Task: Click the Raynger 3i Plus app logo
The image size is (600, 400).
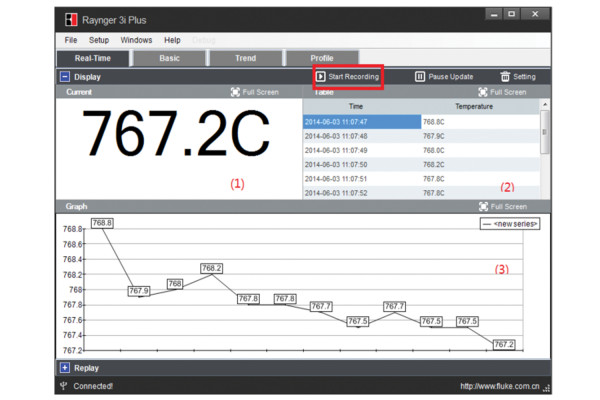Action: (x=70, y=18)
